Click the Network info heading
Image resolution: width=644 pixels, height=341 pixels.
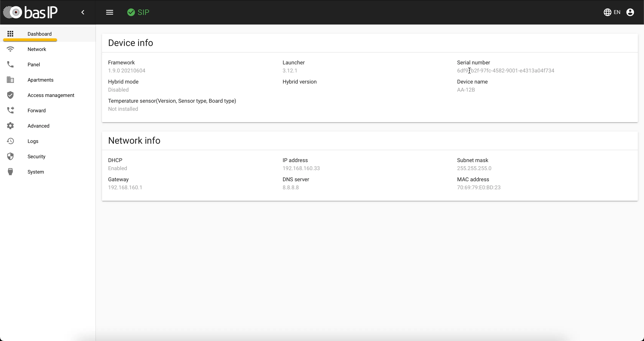coord(134,141)
